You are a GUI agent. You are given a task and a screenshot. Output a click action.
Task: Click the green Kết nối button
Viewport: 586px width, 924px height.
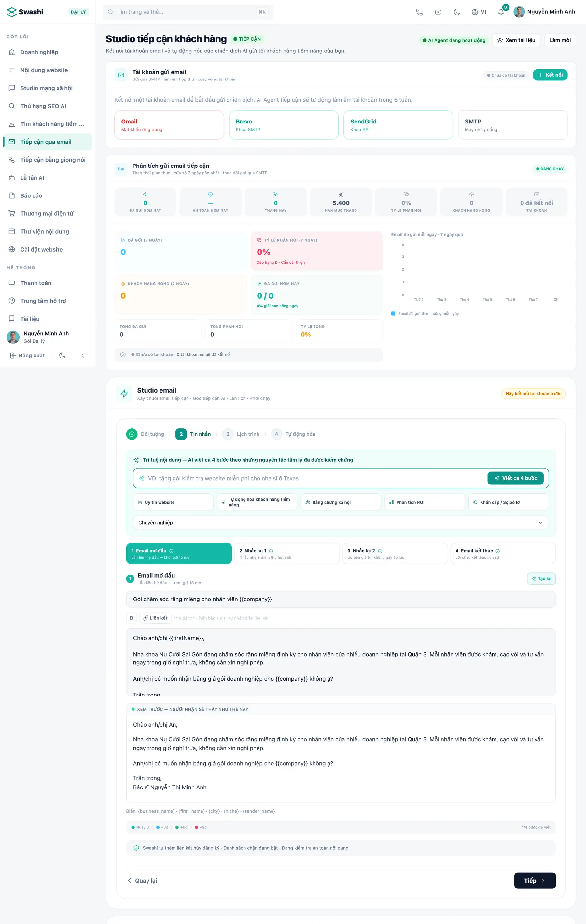point(550,75)
